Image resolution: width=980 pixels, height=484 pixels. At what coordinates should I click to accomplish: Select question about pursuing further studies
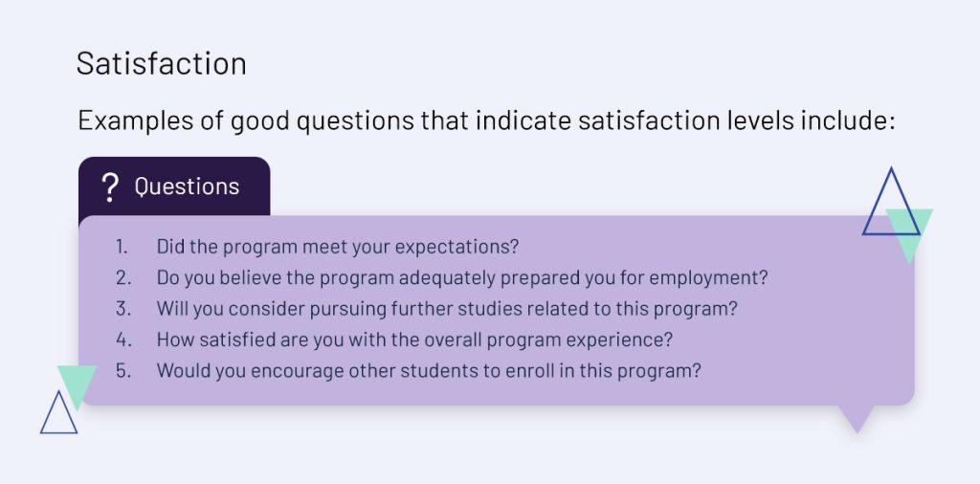447,309
